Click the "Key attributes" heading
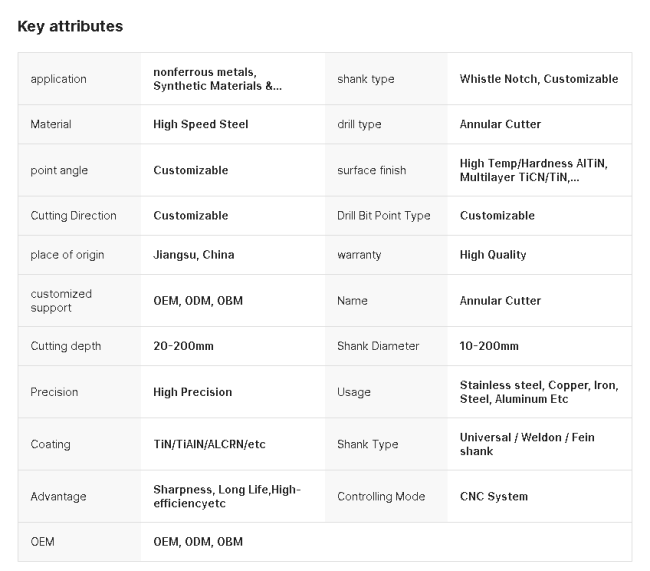The height and width of the screenshot is (571, 650). coord(70,27)
